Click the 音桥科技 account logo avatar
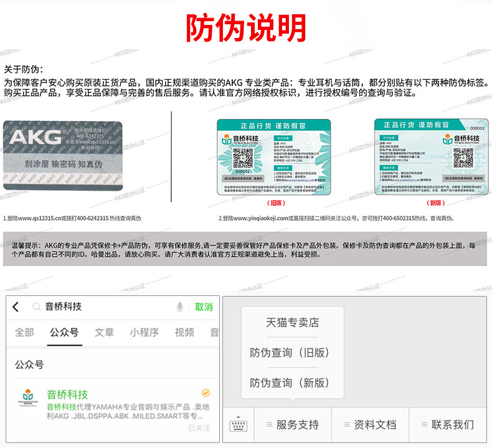This screenshot has height=448, width=492. [28, 398]
